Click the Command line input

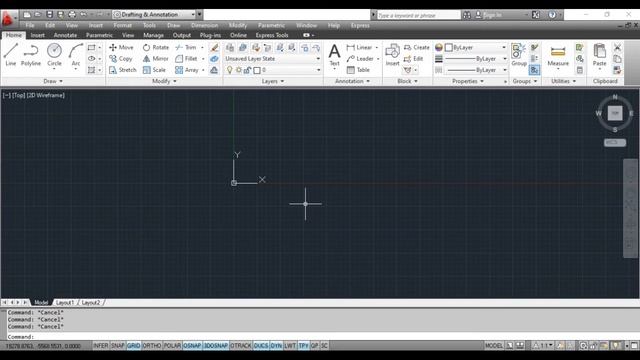322,337
